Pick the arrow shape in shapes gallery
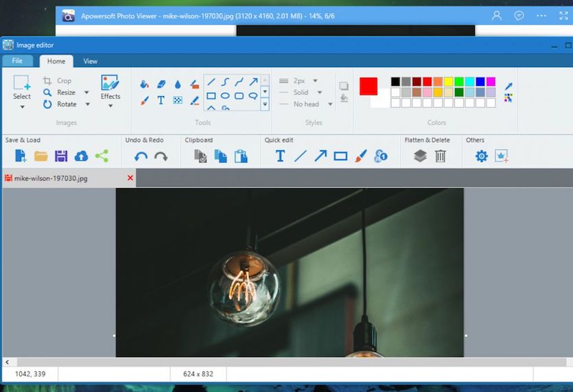The height and width of the screenshot is (392, 573). click(x=253, y=82)
